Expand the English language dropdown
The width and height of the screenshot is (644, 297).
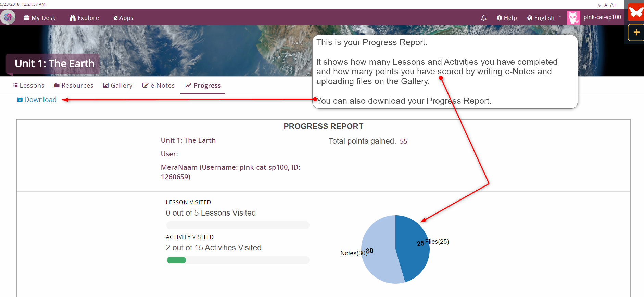click(544, 18)
